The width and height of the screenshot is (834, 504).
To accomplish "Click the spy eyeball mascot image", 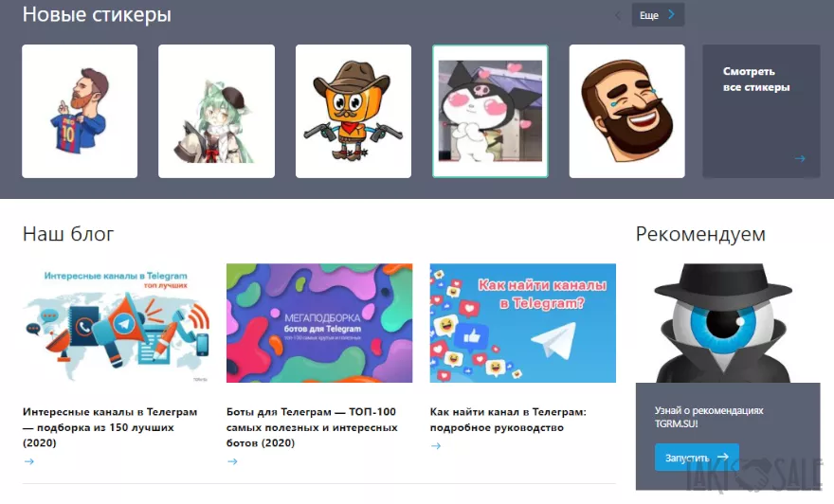I will point(726,322).
